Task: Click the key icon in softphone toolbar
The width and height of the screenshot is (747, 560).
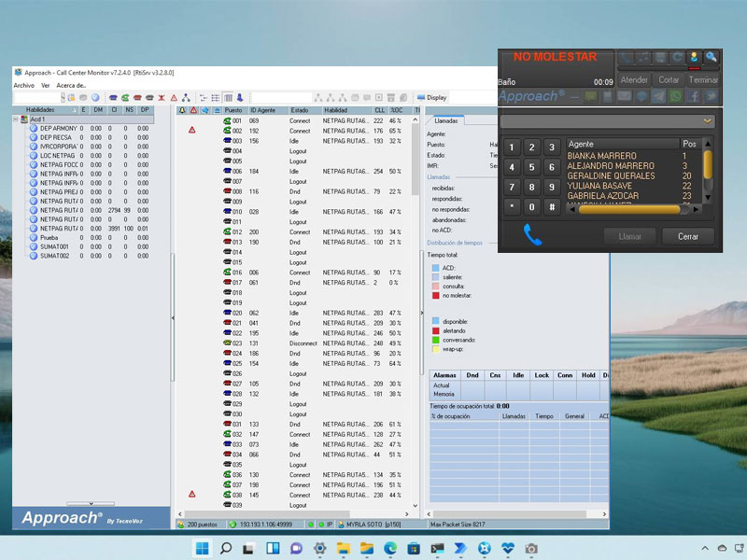Action: 712,58
